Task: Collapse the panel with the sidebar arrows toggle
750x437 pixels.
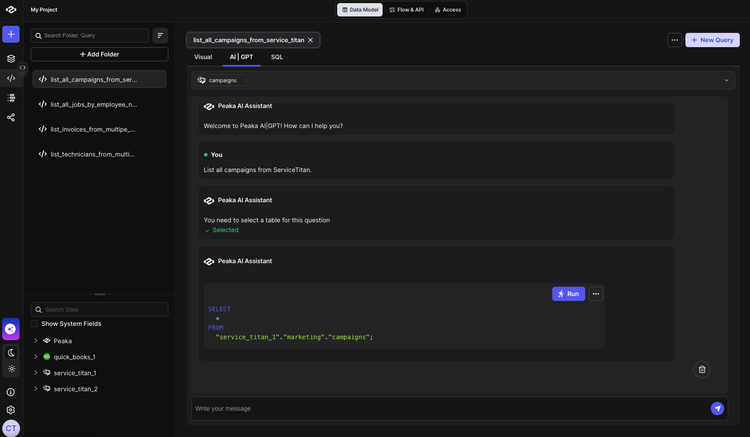Action: (x=22, y=67)
